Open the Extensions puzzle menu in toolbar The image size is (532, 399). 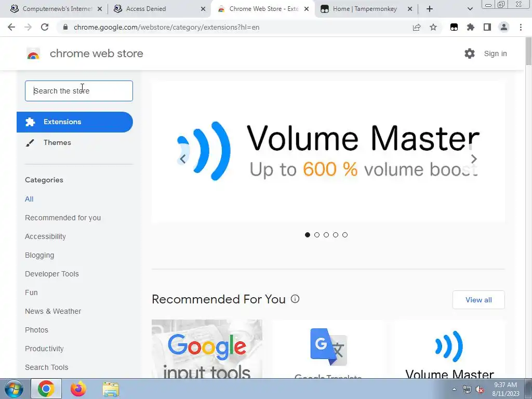click(x=471, y=27)
